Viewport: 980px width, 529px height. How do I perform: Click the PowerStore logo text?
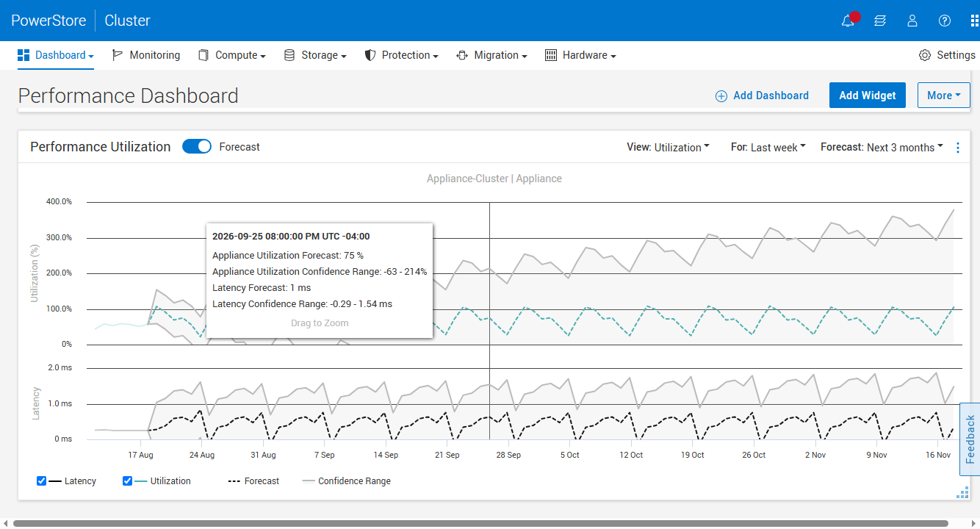pyautogui.click(x=48, y=21)
